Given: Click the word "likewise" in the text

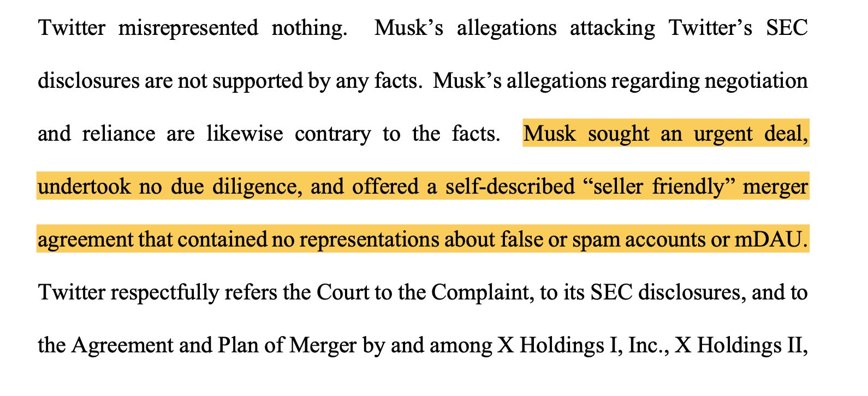Looking at the screenshot, I should pos(245,134).
